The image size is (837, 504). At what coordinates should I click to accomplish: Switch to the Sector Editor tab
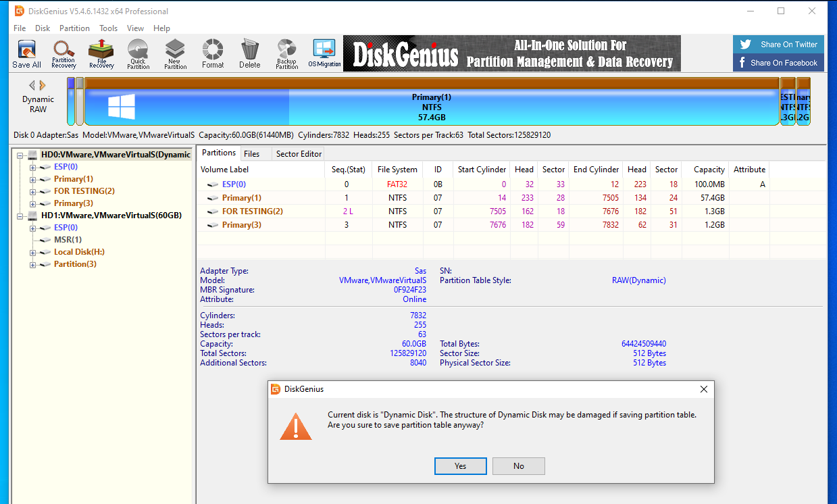point(299,154)
